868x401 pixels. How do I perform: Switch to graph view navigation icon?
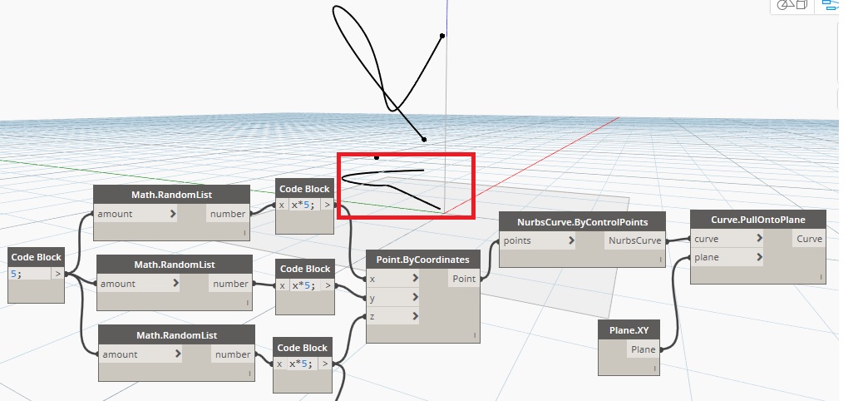pyautogui.click(x=829, y=5)
